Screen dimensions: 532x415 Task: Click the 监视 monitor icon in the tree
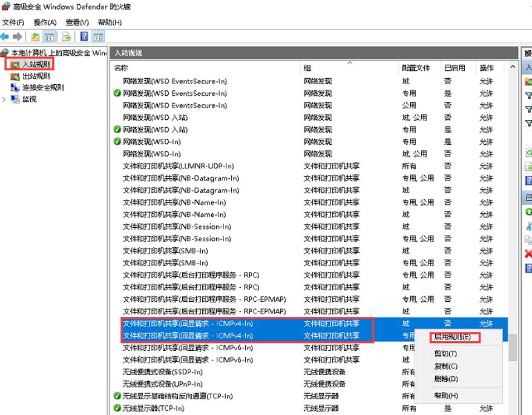tap(15, 99)
